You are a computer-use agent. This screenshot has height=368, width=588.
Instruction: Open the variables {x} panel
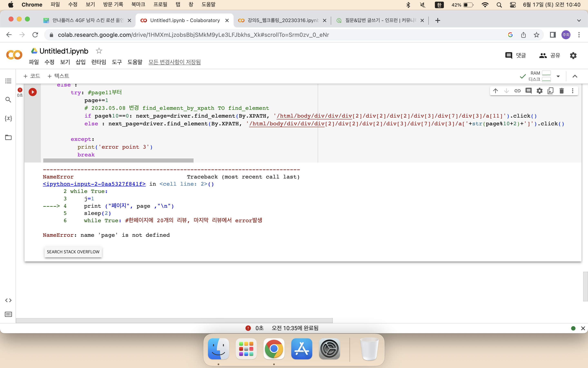(x=8, y=118)
